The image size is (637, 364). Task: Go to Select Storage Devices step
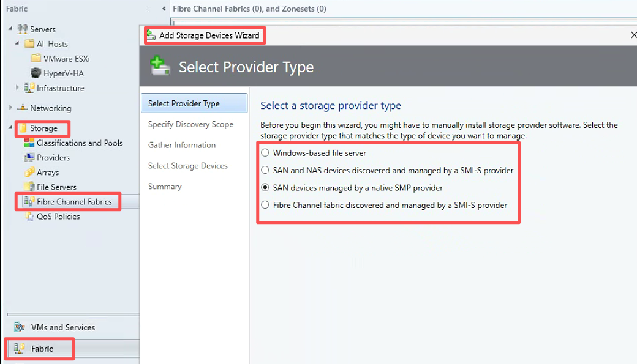[x=187, y=166]
